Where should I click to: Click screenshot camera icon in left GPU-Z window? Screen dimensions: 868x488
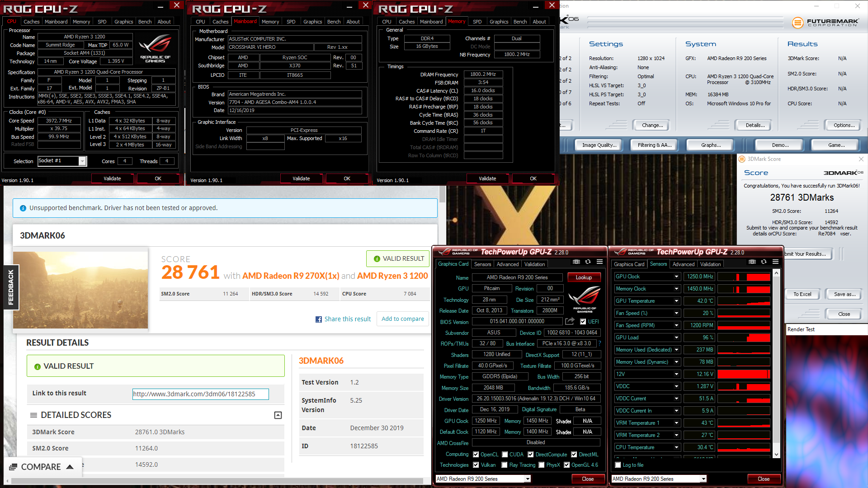pos(576,262)
